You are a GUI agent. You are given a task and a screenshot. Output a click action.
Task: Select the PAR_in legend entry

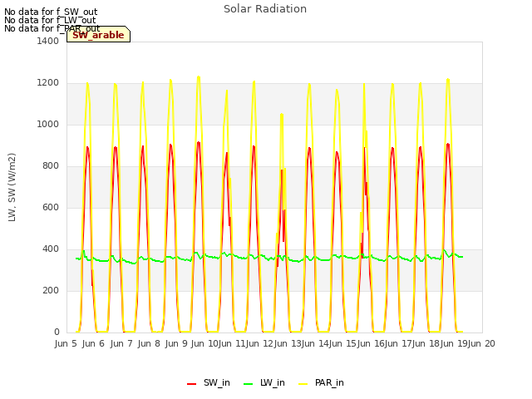click(321, 383)
